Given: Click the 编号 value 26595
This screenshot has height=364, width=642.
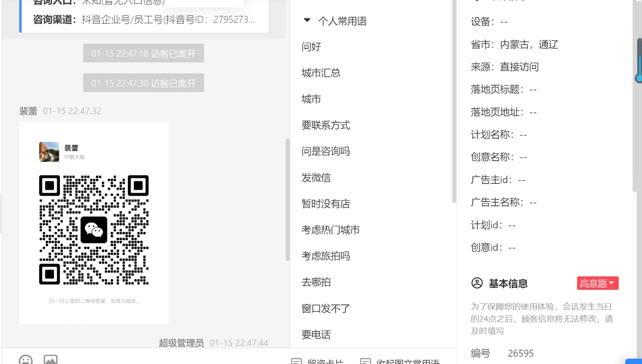Looking at the screenshot, I should point(521,353).
